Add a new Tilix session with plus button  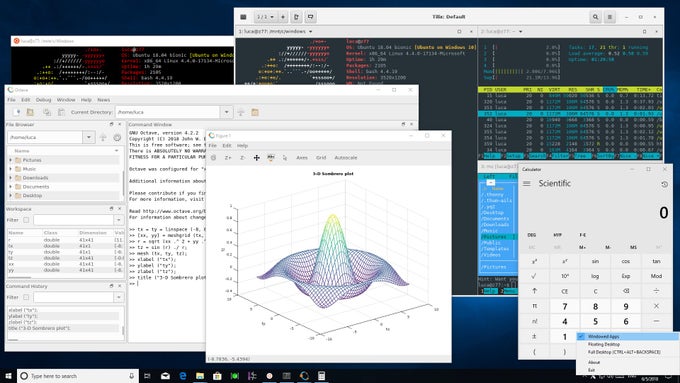pos(283,17)
